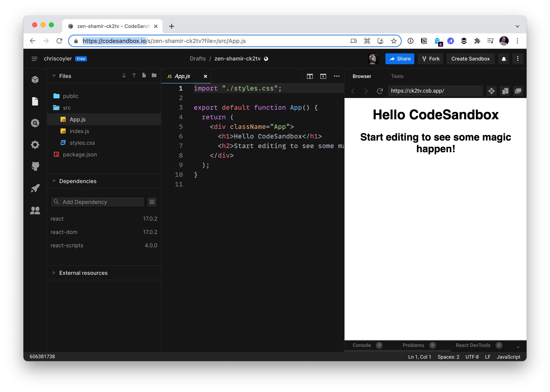The image size is (550, 392).
Task: Click the Fork button
Action: pyautogui.click(x=430, y=59)
